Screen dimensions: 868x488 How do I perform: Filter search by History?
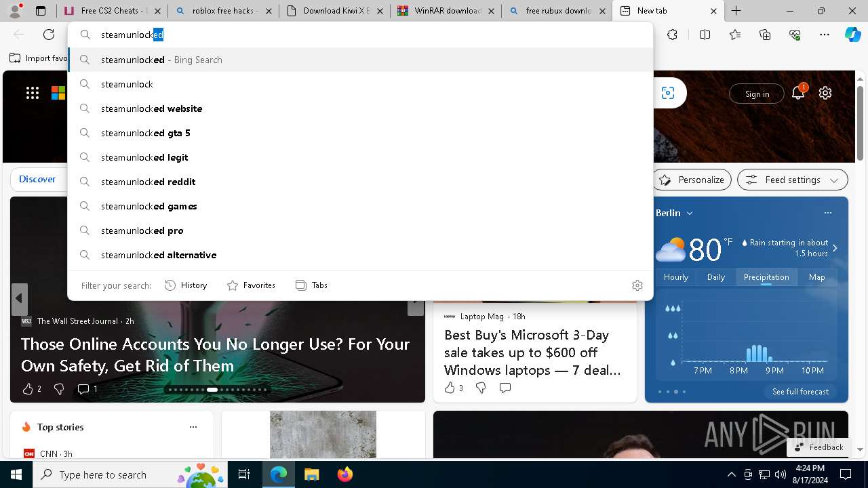coord(186,285)
